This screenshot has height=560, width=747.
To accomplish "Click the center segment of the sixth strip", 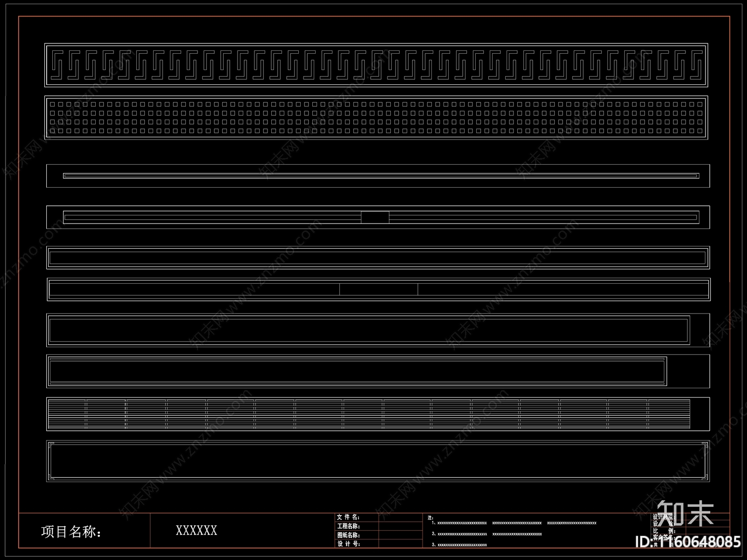I will [379, 289].
